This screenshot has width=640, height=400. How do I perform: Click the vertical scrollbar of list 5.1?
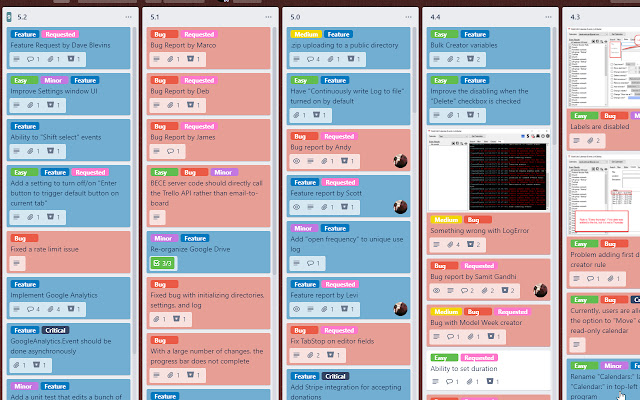tap(275, 151)
